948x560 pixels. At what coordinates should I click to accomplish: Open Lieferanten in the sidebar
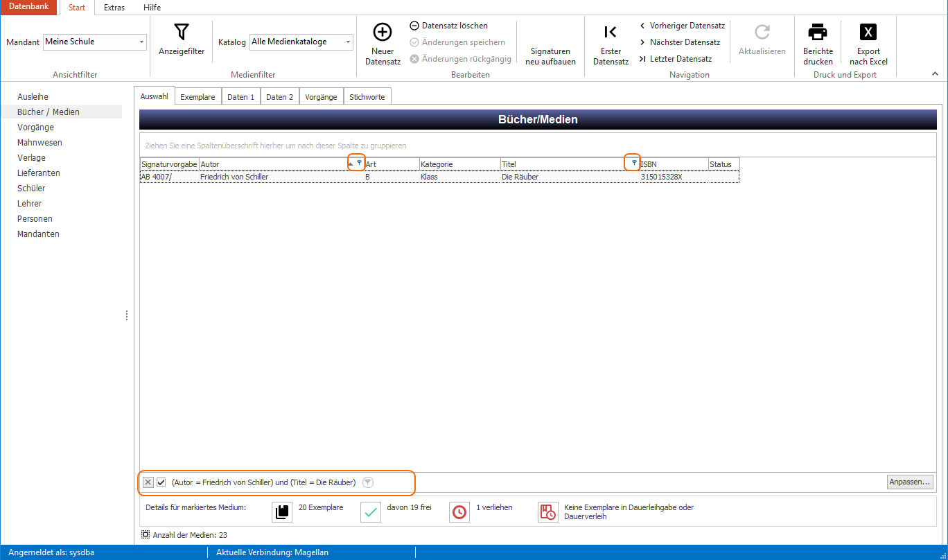[39, 173]
